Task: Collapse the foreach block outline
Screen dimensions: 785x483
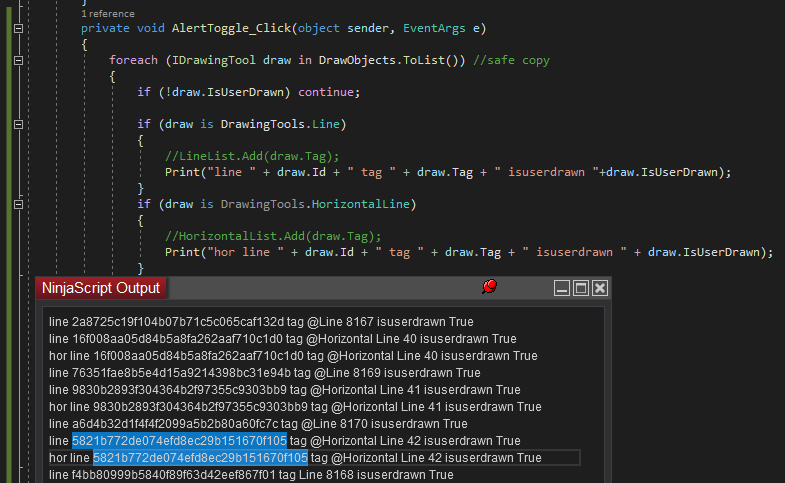Action: tap(19, 61)
